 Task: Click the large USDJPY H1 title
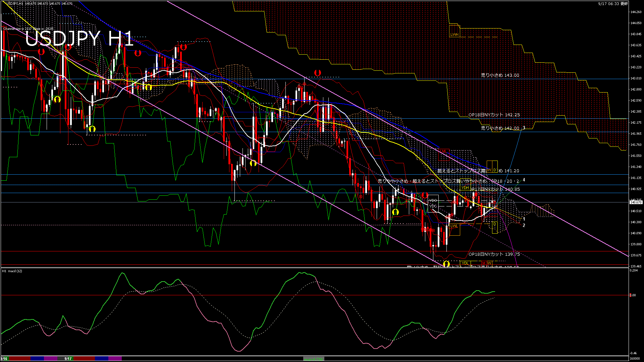79,39
